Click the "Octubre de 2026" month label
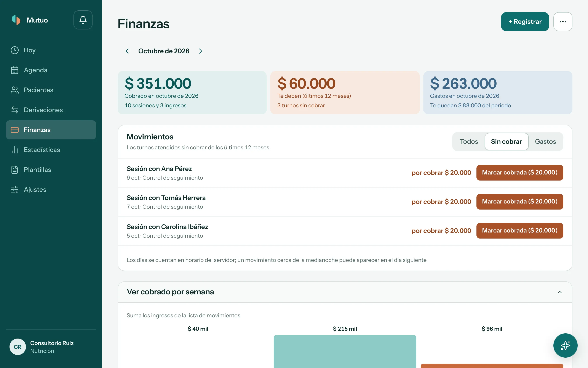The height and width of the screenshot is (368, 588). click(x=164, y=51)
